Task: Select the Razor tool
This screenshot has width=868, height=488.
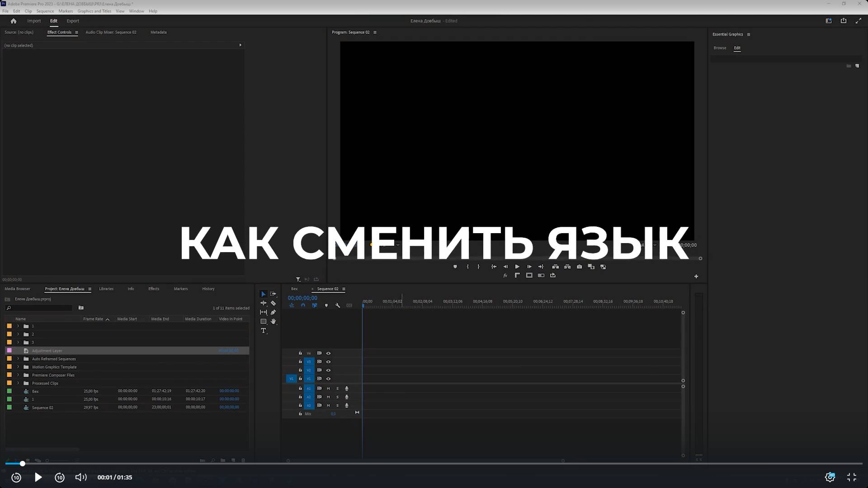Action: click(x=273, y=303)
